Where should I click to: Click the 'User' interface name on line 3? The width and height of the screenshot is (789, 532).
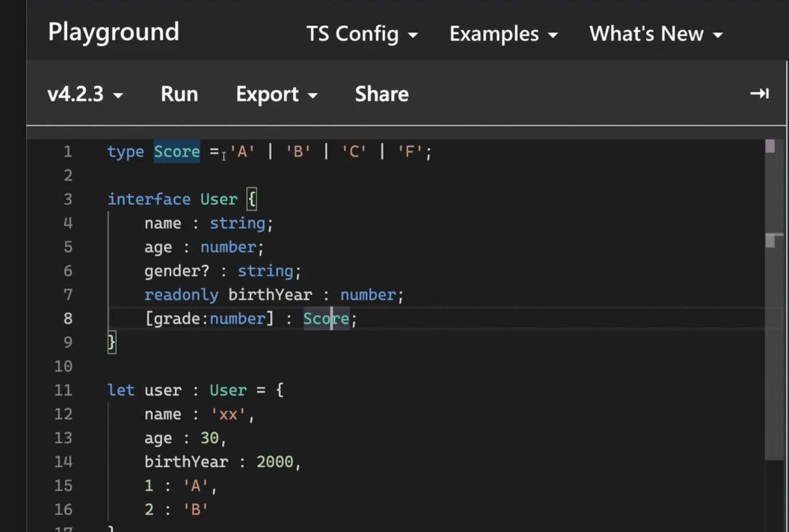[219, 199]
